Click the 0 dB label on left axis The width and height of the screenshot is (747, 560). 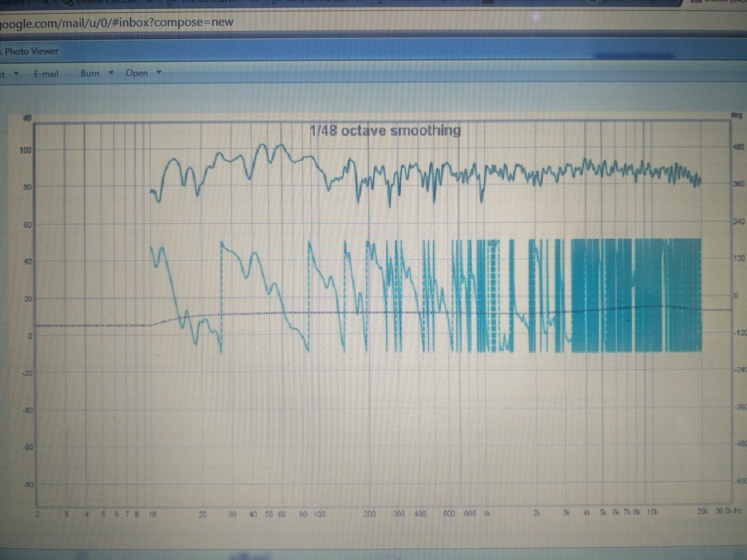(x=29, y=336)
